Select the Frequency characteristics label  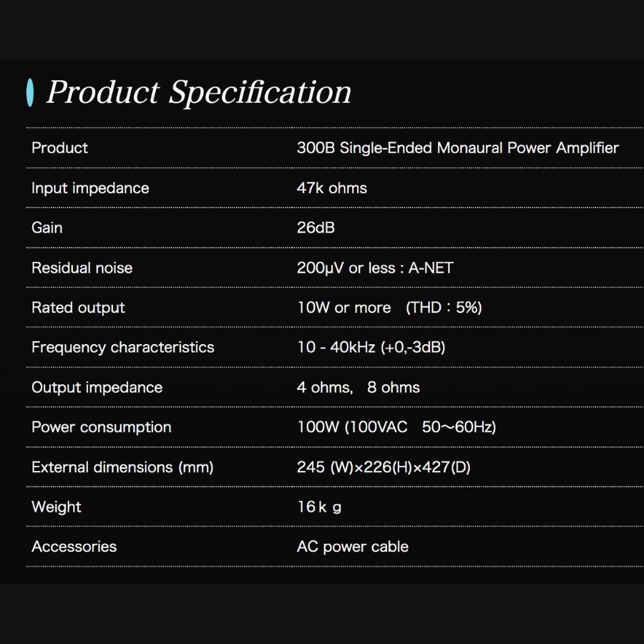point(122,347)
